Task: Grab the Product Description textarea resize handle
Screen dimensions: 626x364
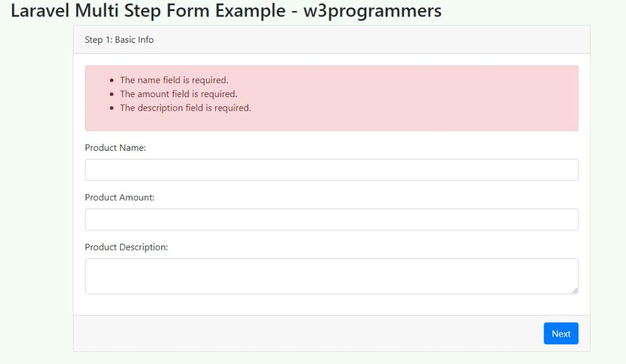Action: (575, 291)
